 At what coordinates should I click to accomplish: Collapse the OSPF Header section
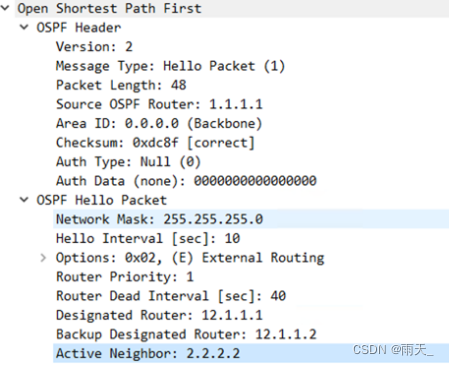click(x=24, y=27)
